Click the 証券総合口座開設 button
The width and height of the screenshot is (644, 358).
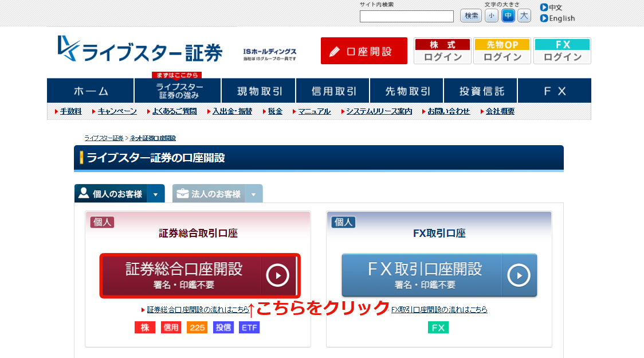[200, 275]
